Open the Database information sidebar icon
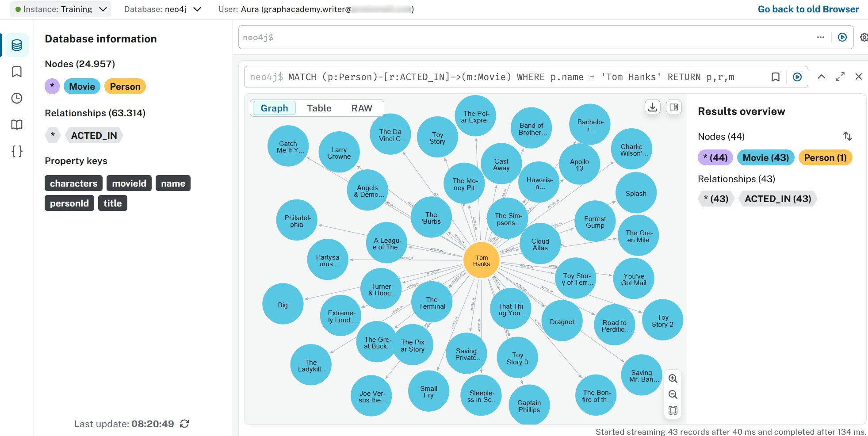The image size is (868, 436). point(16,45)
